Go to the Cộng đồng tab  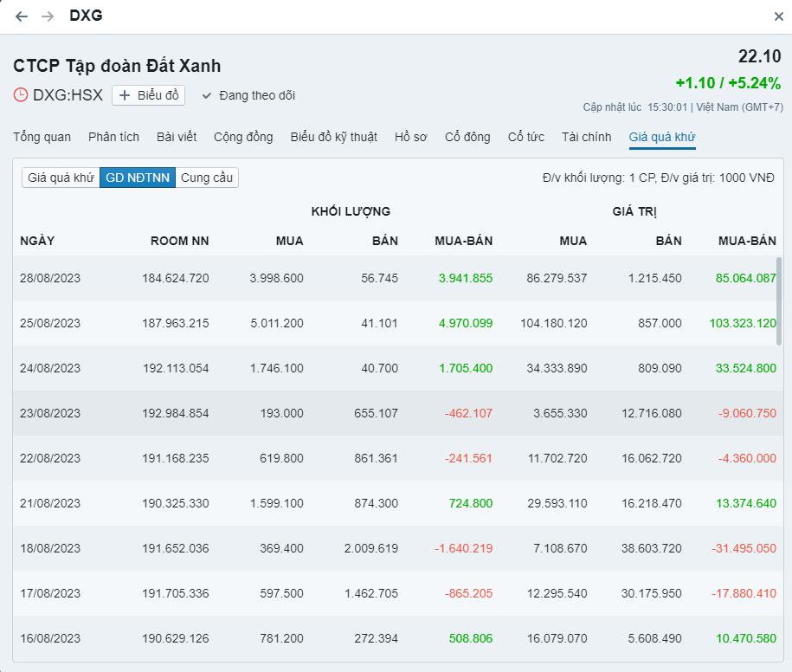243,137
